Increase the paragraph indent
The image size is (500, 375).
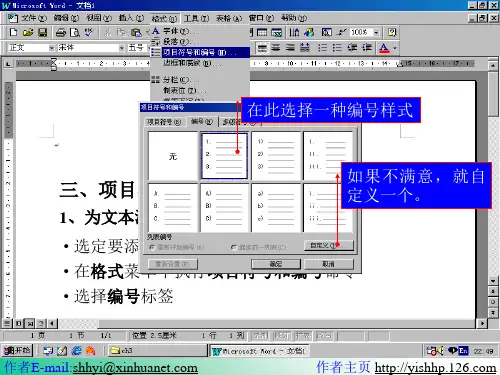click(367, 48)
